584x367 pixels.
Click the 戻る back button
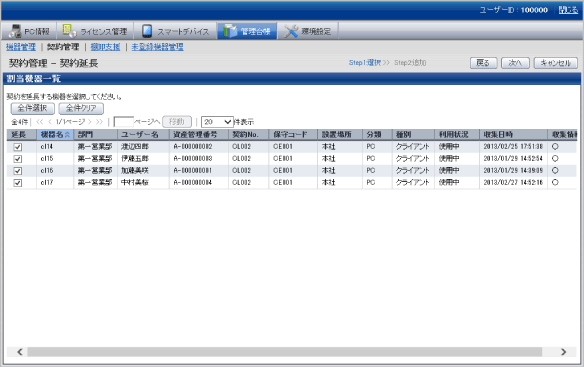coord(483,63)
